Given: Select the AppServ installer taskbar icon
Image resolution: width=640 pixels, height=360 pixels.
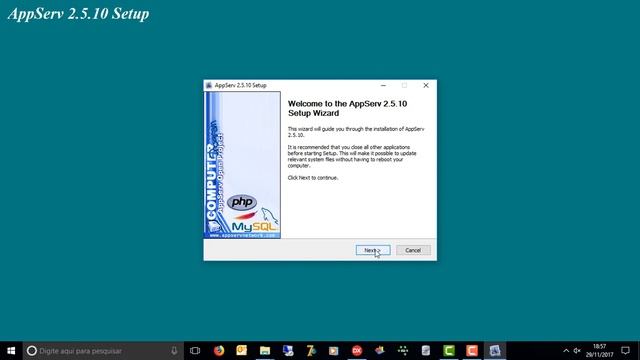Looking at the screenshot, I should [x=495, y=351].
